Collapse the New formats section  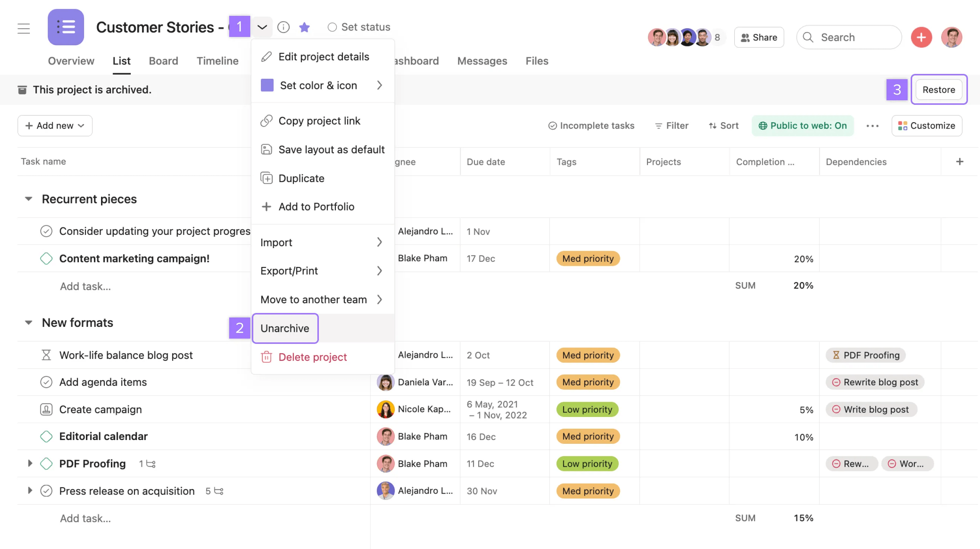(29, 322)
